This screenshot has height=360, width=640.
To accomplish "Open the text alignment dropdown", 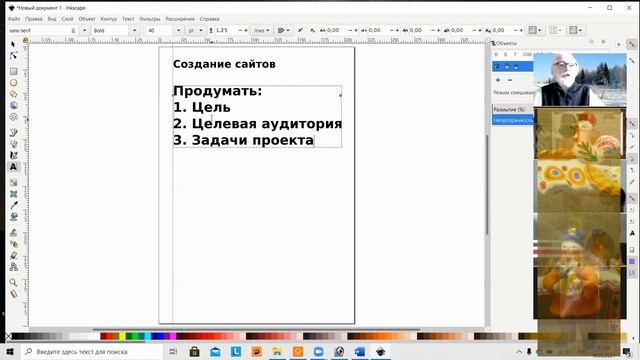I will click(284, 31).
